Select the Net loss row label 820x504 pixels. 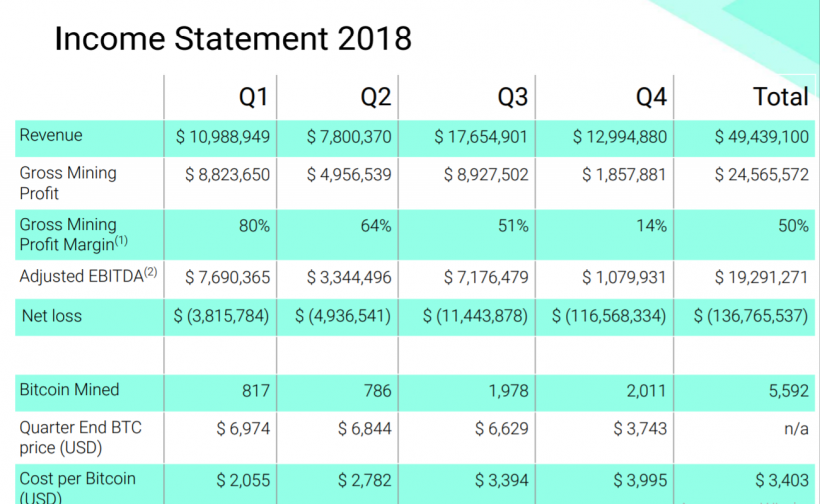tap(52, 316)
